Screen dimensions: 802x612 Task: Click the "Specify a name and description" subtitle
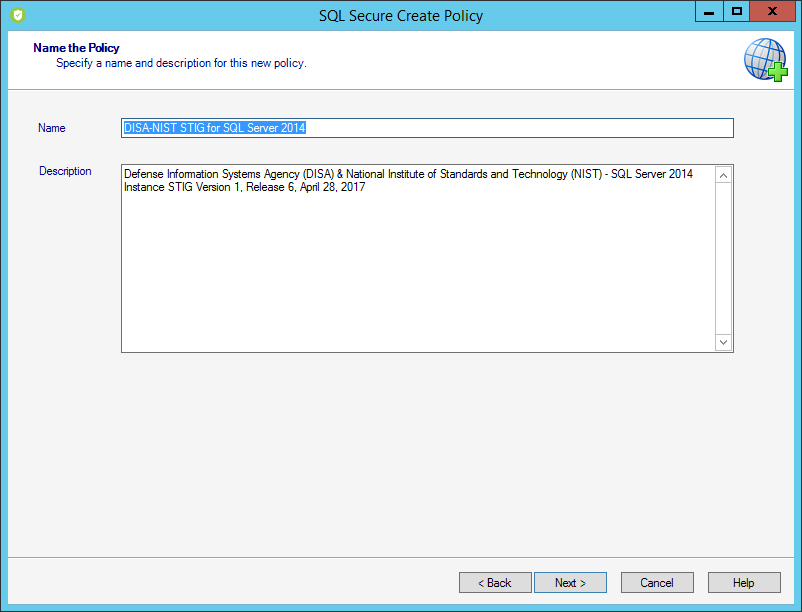(181, 63)
